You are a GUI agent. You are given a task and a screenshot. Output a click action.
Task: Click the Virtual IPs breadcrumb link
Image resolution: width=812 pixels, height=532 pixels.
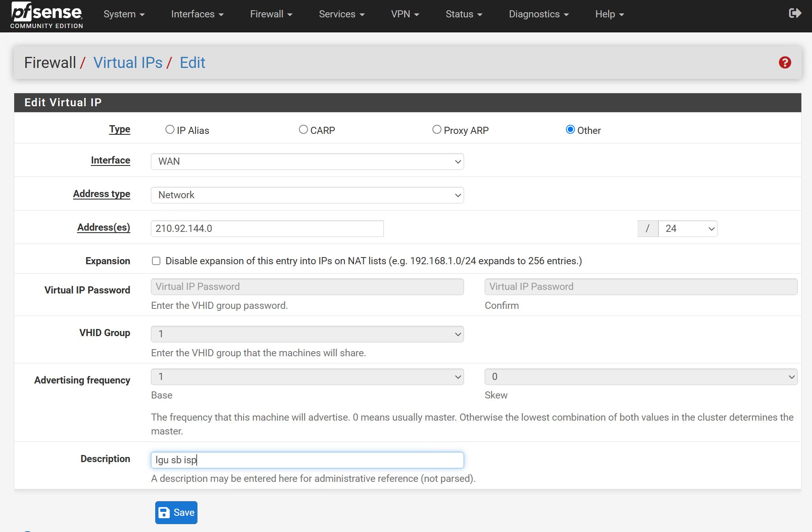tap(128, 63)
